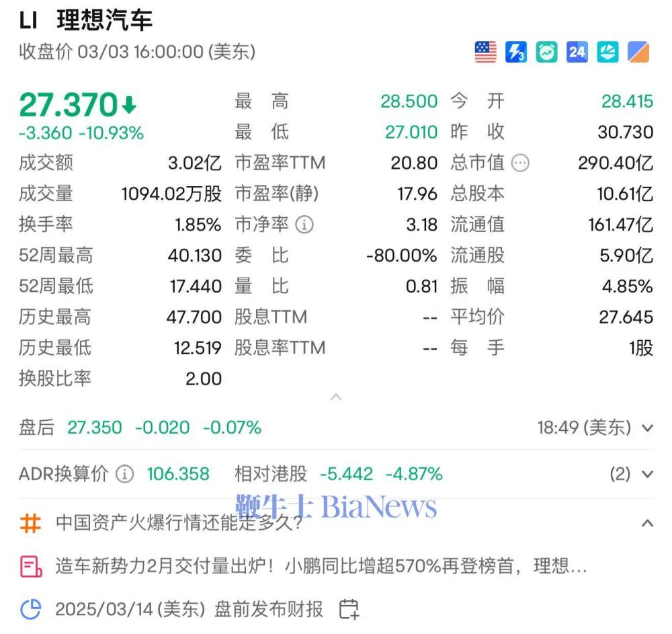672x634 pixels.
Task: Tap the 历史最高 value 47.700
Action: coord(194,317)
